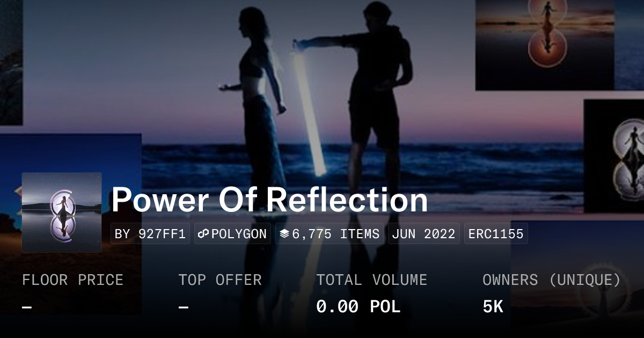Open the Power Of Reflection collection avatar
This screenshot has width=644, height=338.
click(x=62, y=212)
